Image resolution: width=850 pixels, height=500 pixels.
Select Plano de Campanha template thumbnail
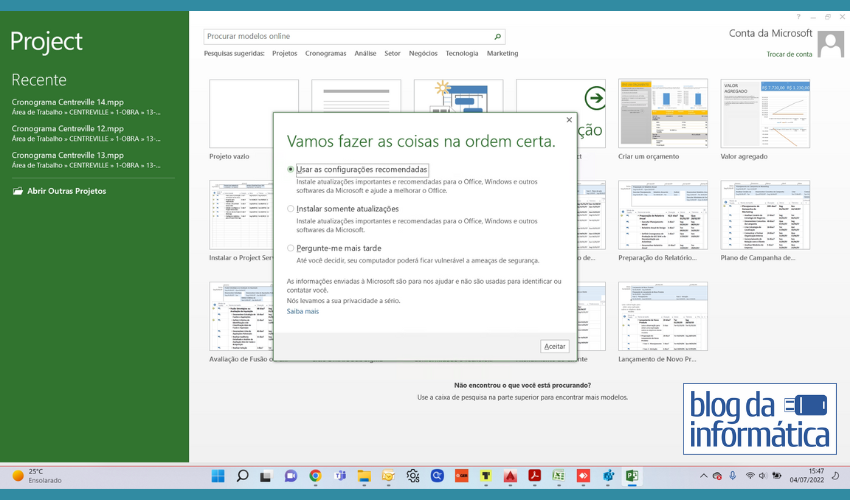765,215
